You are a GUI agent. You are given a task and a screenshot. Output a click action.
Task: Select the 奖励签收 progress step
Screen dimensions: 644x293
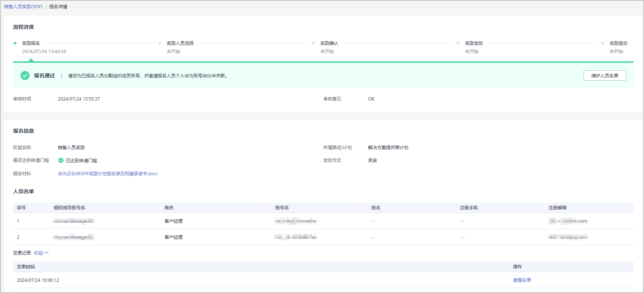pyautogui.click(x=618, y=43)
